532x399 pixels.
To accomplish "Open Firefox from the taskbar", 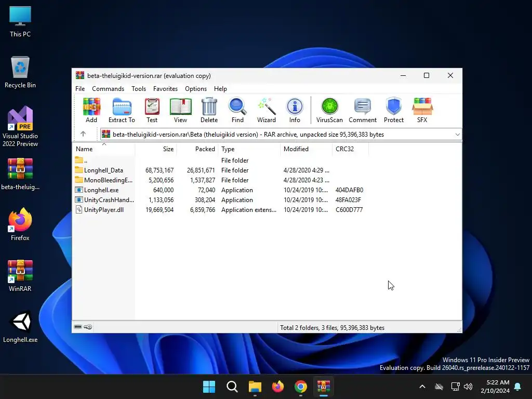I will (278, 387).
